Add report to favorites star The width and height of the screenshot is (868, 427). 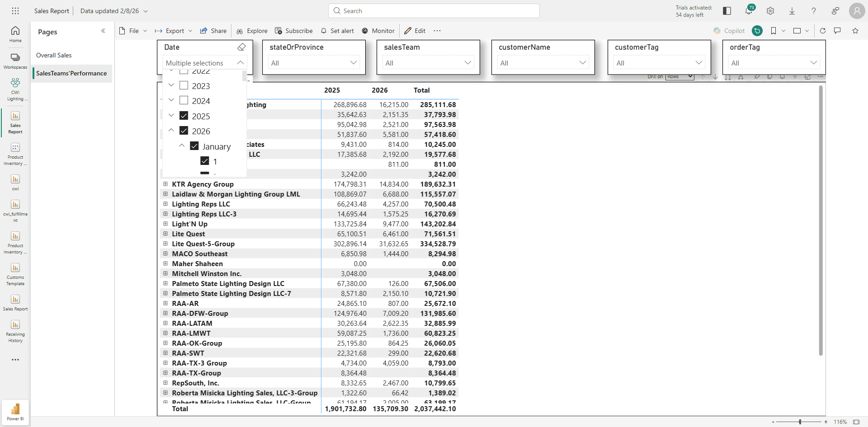click(x=855, y=31)
